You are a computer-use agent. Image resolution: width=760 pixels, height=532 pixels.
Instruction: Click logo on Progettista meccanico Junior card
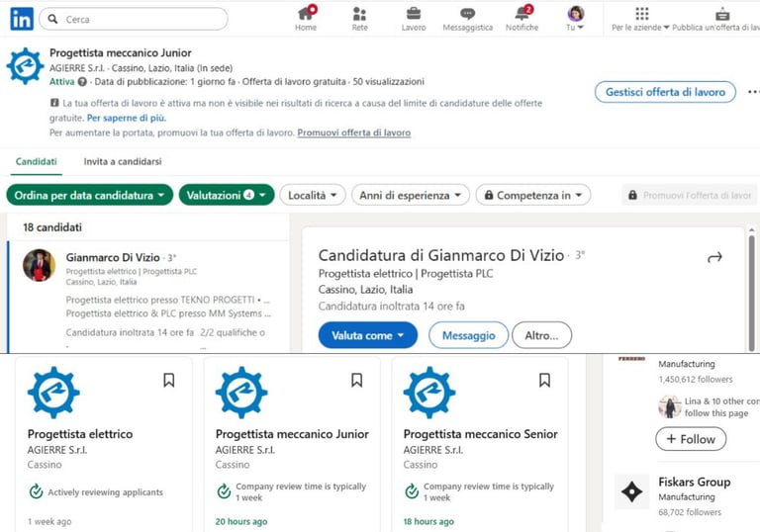pos(241,393)
